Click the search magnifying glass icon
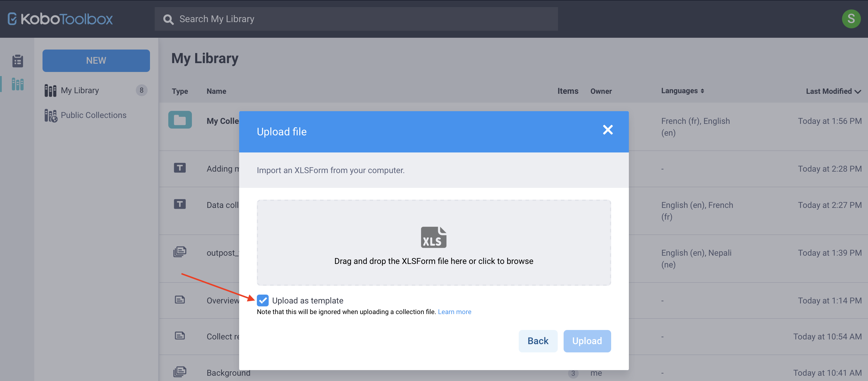 pyautogui.click(x=169, y=19)
